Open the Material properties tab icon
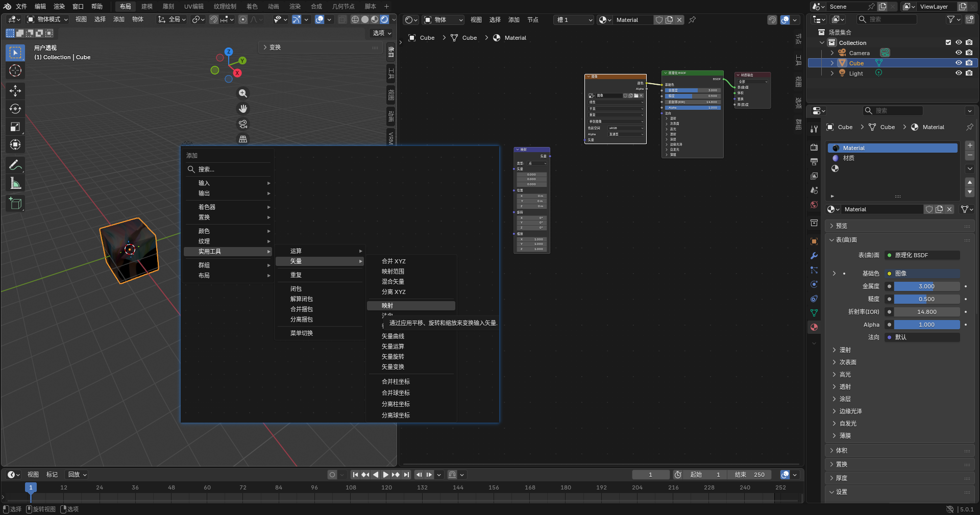The width and height of the screenshot is (980, 515). 814,327
